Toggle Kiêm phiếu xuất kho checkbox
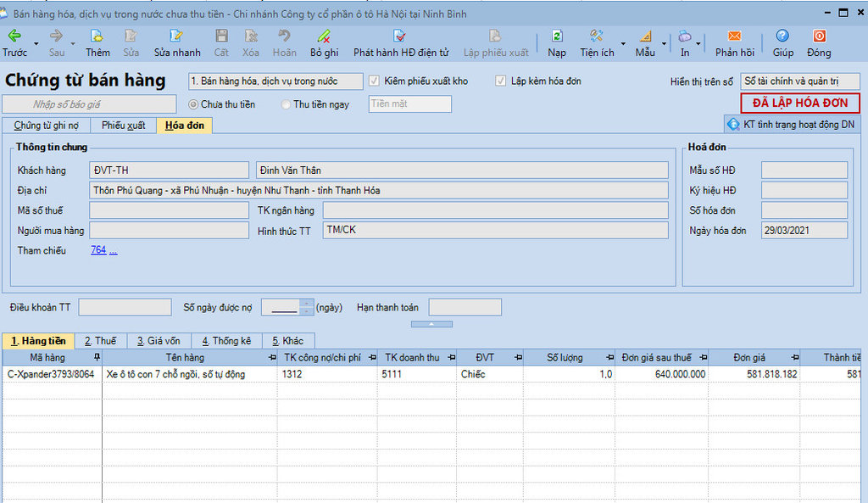This screenshot has width=868, height=503. point(374,81)
